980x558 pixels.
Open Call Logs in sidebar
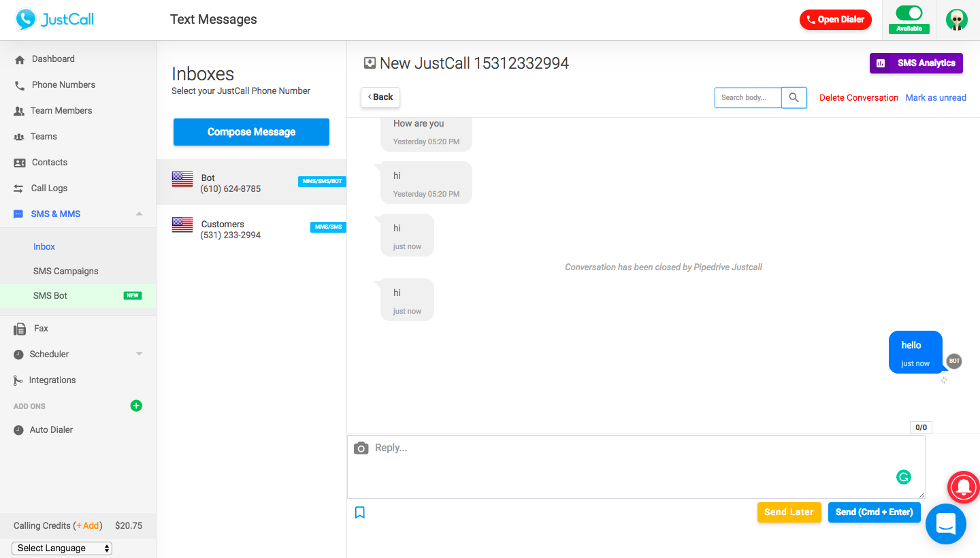point(49,188)
